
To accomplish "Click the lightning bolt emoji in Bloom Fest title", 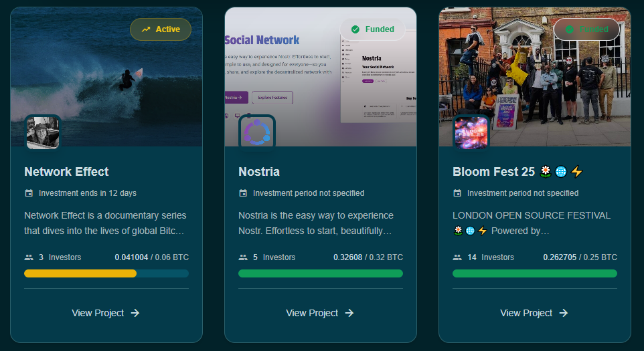I will click(x=576, y=172).
